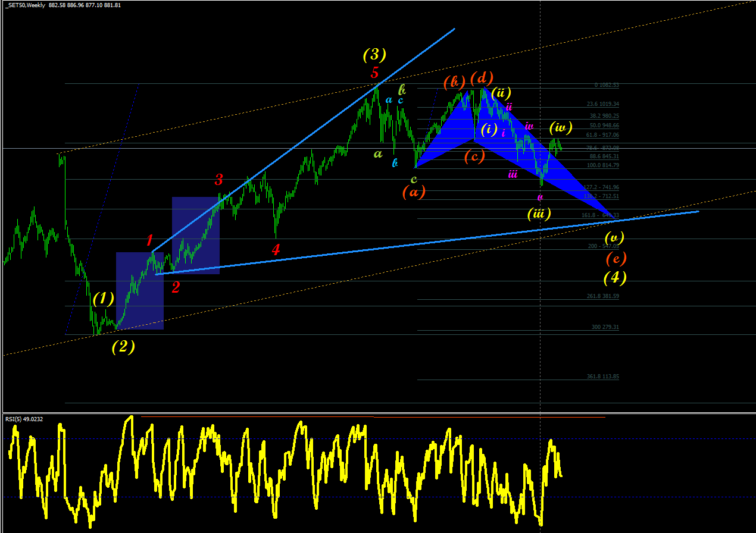Viewport: 756px width, 533px height.
Task: Select the Fibonacci level 88.6 845.31
Action: coord(604,156)
